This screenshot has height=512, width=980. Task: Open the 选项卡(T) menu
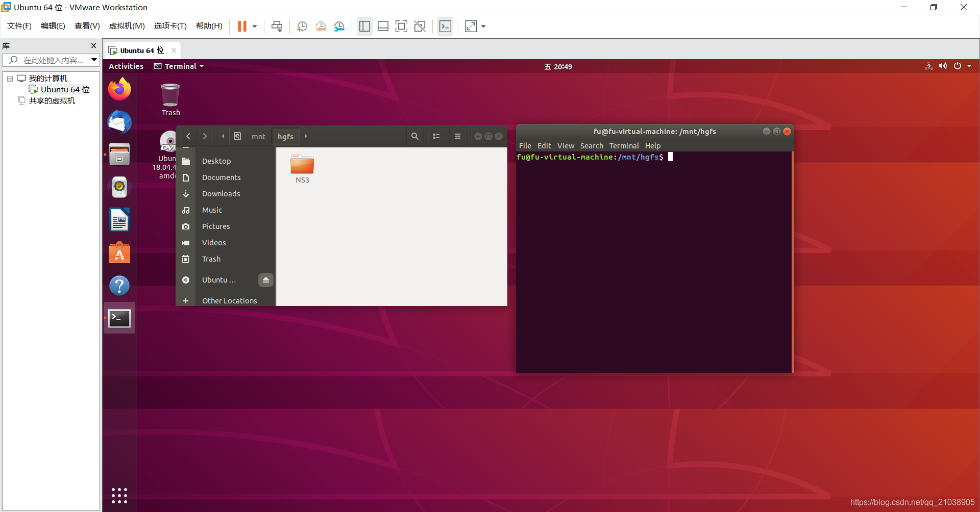[170, 26]
